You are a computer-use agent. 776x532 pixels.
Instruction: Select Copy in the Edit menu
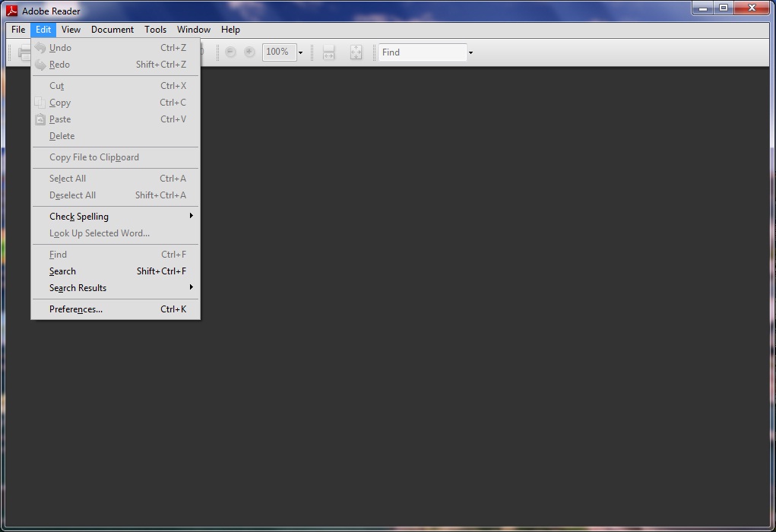coord(116,103)
